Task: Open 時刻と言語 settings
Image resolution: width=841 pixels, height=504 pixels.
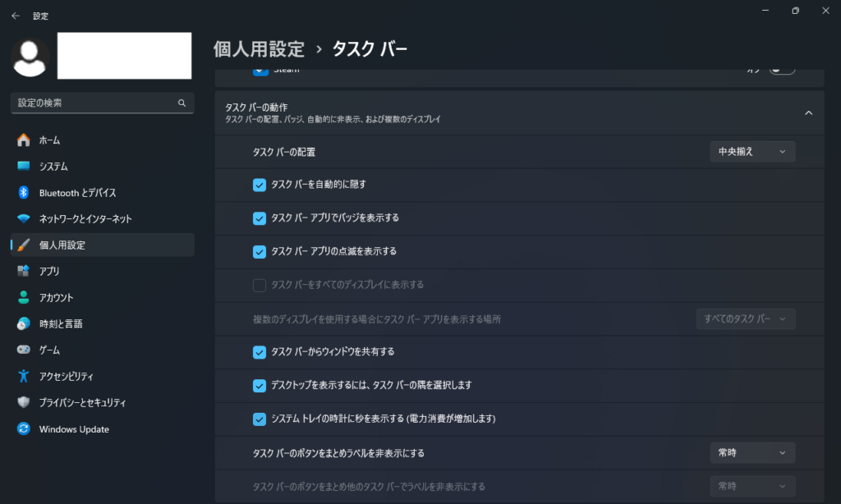Action: (103, 324)
